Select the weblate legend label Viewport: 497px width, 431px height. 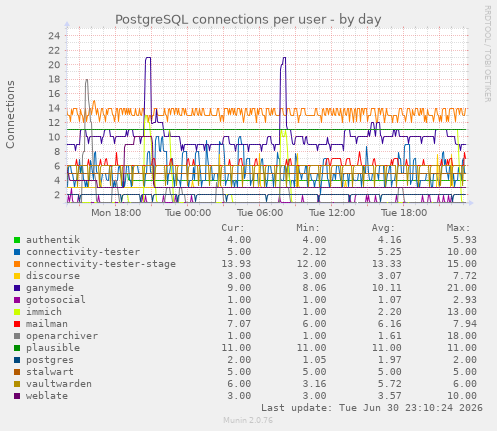pos(47,396)
